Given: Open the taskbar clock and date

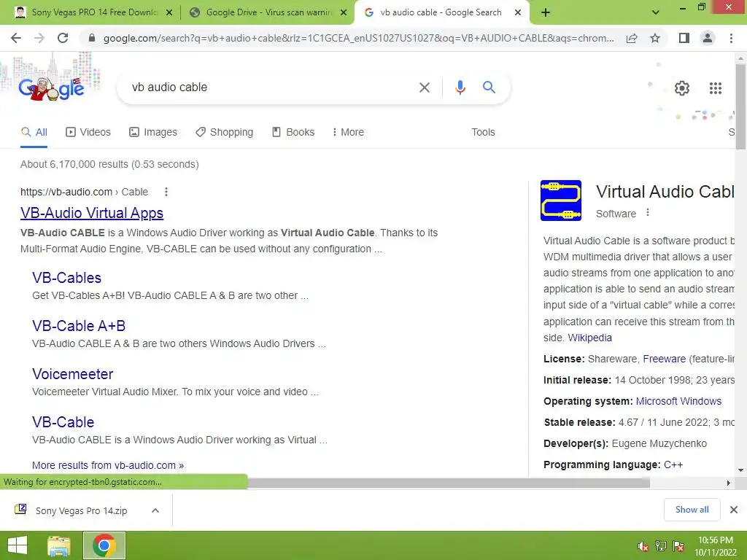Looking at the screenshot, I should [x=716, y=546].
